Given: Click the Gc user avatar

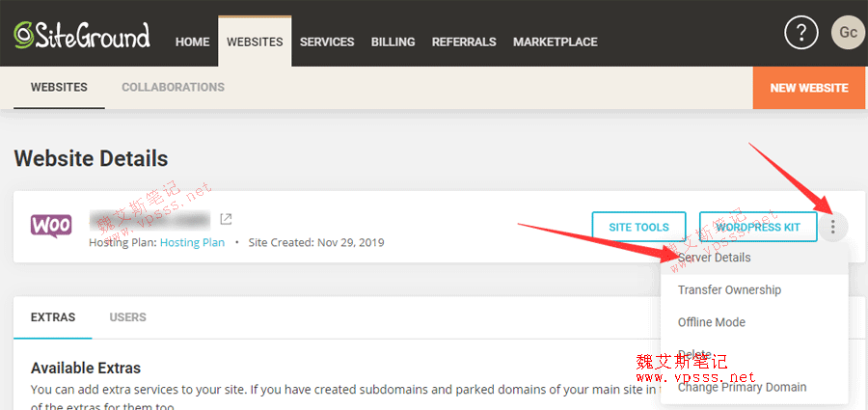Looking at the screenshot, I should click(848, 34).
